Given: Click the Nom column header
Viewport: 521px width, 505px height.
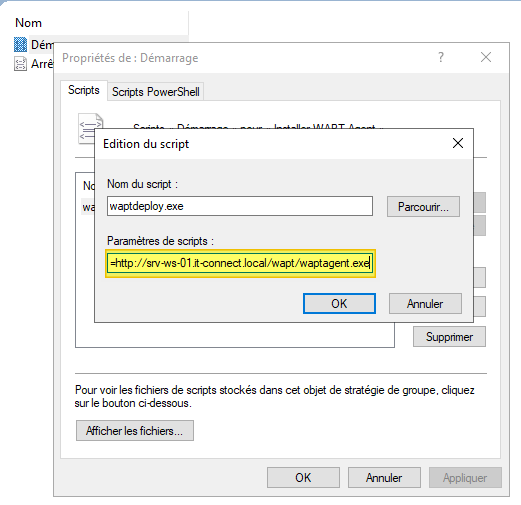Looking at the screenshot, I should tap(29, 23).
